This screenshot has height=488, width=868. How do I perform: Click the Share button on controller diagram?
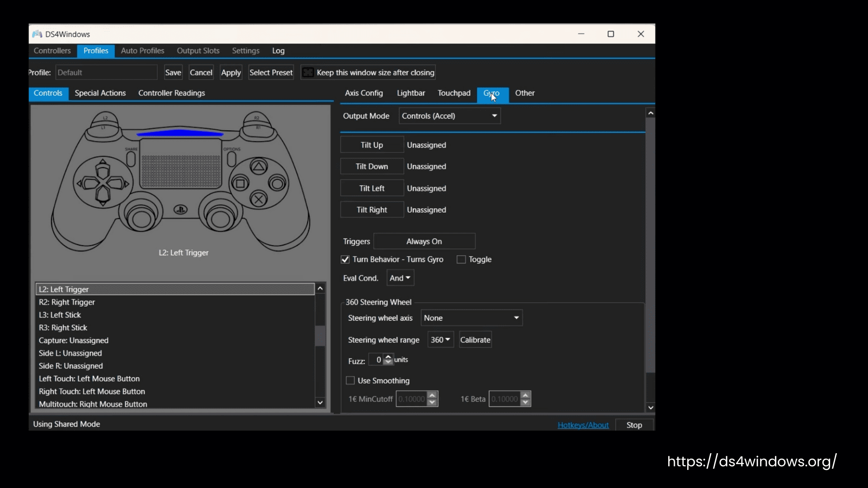click(x=131, y=159)
